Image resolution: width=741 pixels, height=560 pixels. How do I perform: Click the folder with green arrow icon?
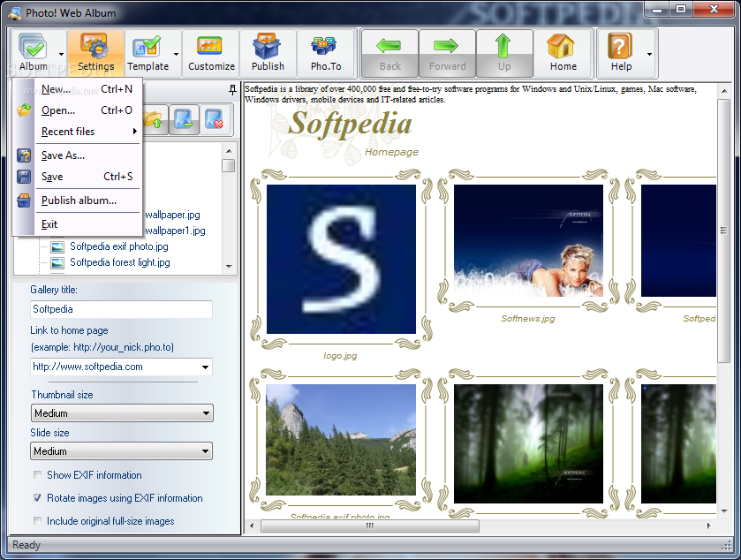point(154,119)
